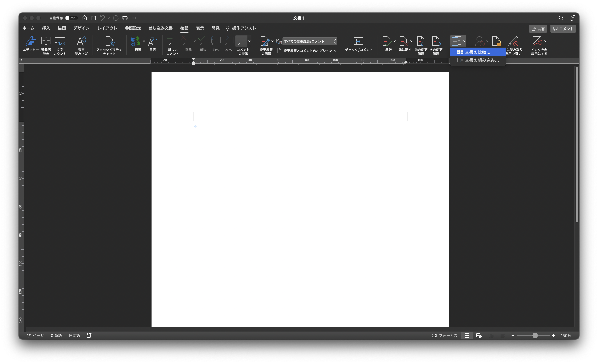Toggle Focus (フォーカス) mode
This screenshot has height=364, width=598.
point(444,335)
